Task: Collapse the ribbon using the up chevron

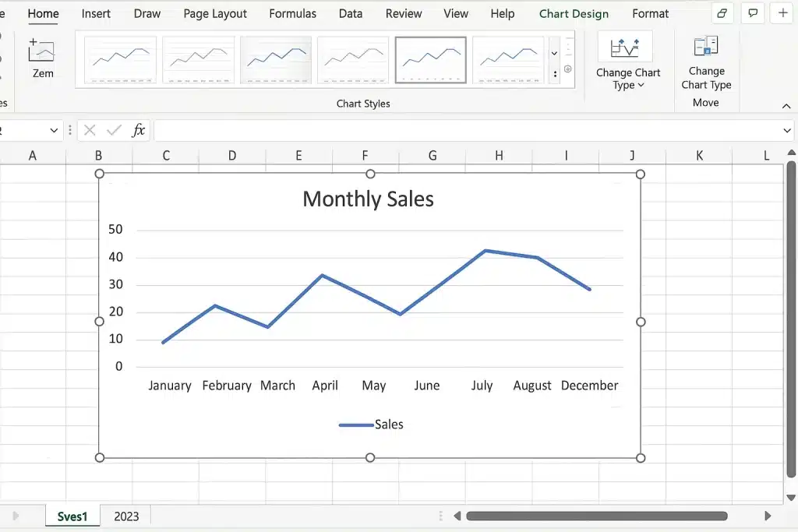Action: pyautogui.click(x=786, y=106)
